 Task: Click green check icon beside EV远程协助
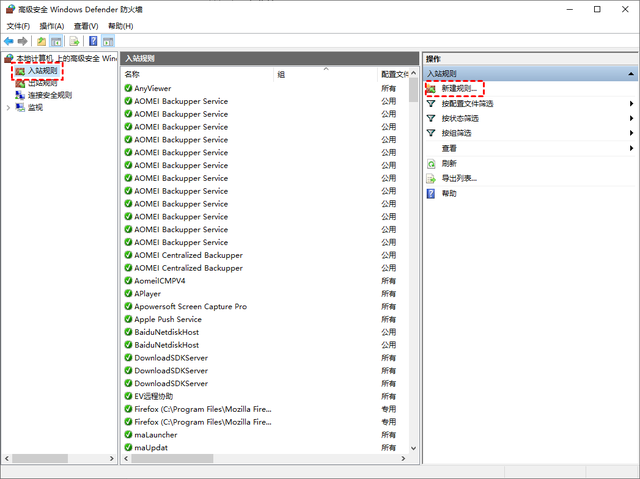pos(128,396)
